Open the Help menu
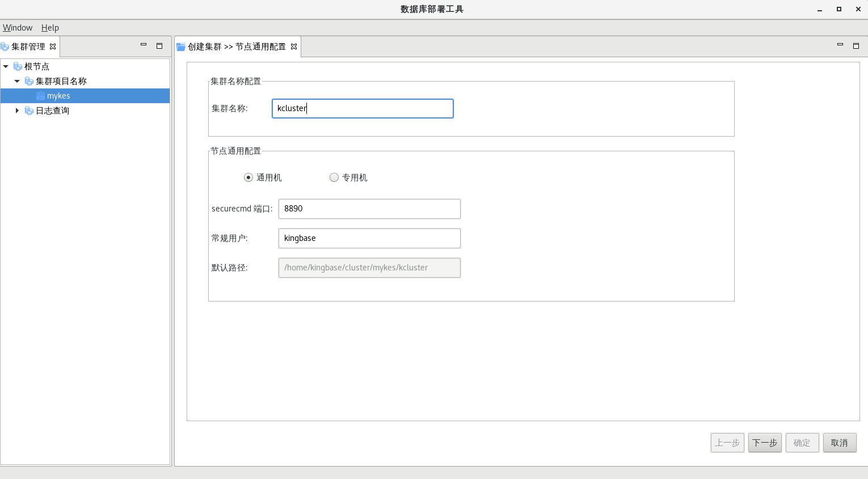868x479 pixels. click(x=50, y=27)
